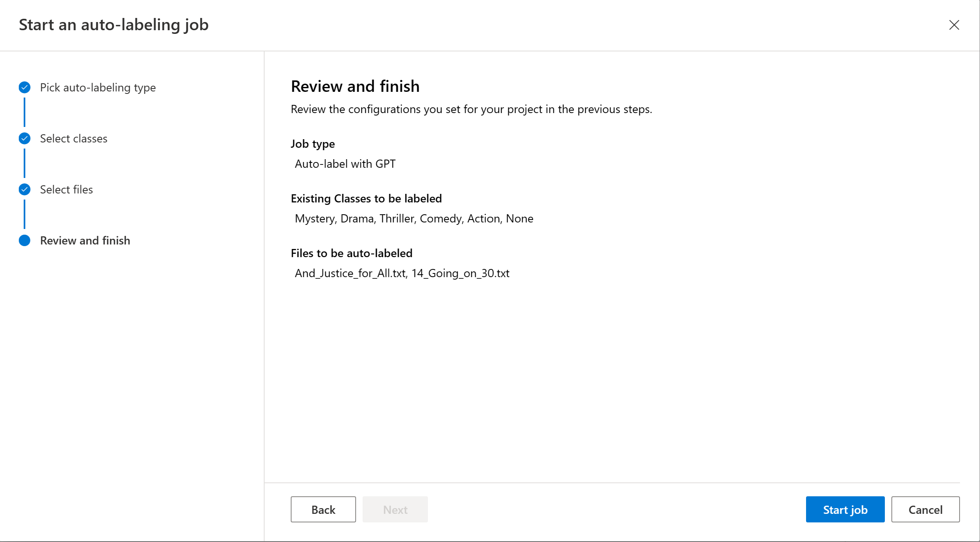Click the Start an auto-labeling job title
This screenshot has width=980, height=542.
pos(114,24)
